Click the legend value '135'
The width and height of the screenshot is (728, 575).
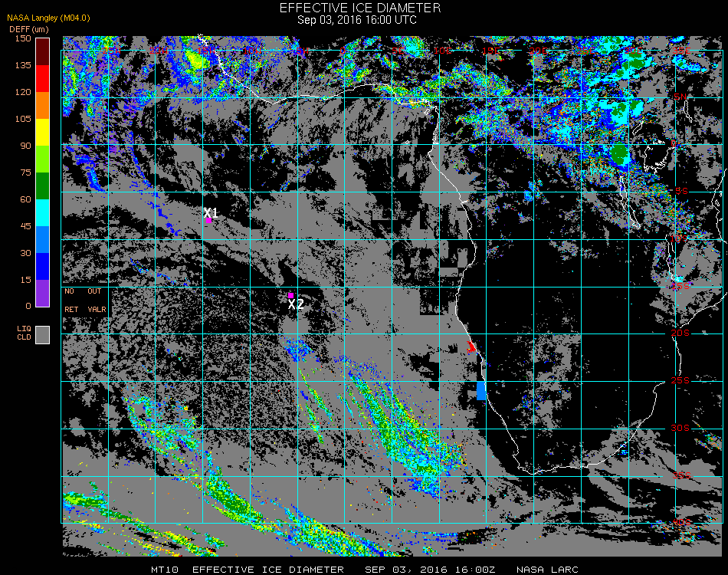[x=23, y=65]
